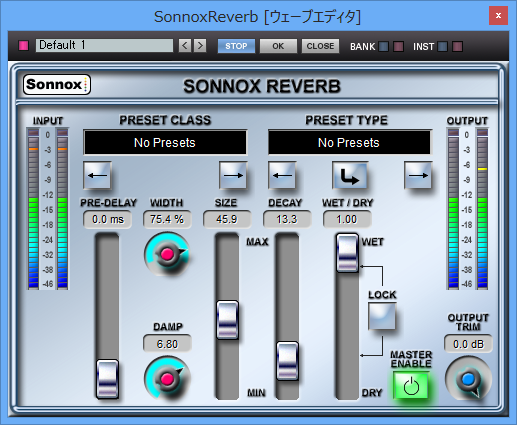Select next preset type with right arrow
This screenshot has height=425, width=517.
click(418, 175)
